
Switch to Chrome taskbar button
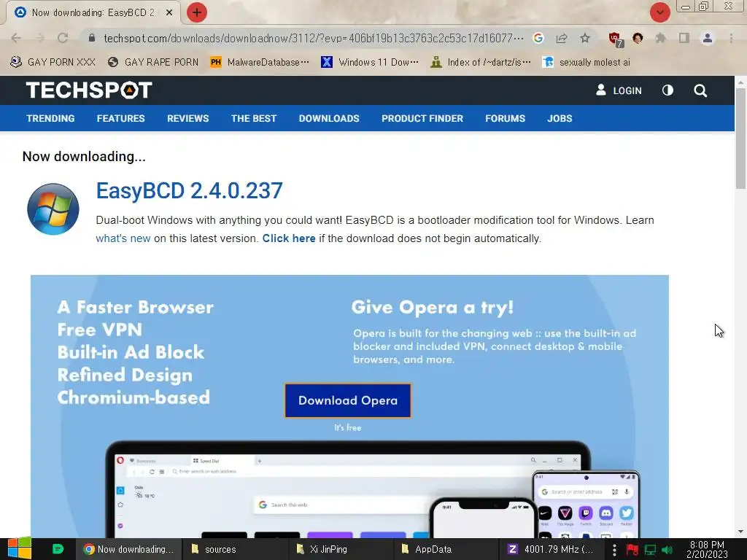point(128,549)
